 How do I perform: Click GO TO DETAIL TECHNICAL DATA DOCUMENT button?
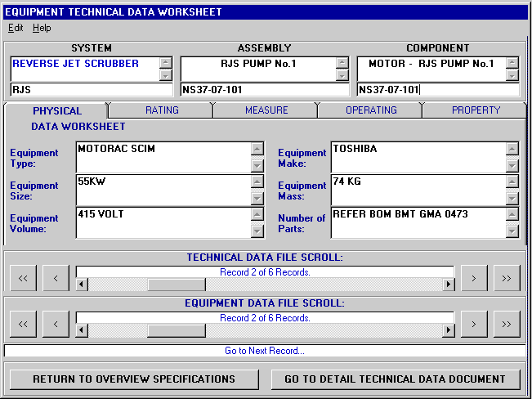point(396,379)
